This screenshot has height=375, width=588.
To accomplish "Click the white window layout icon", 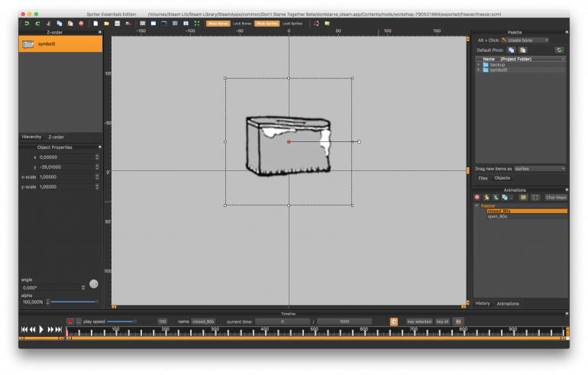I will tap(153, 23).
